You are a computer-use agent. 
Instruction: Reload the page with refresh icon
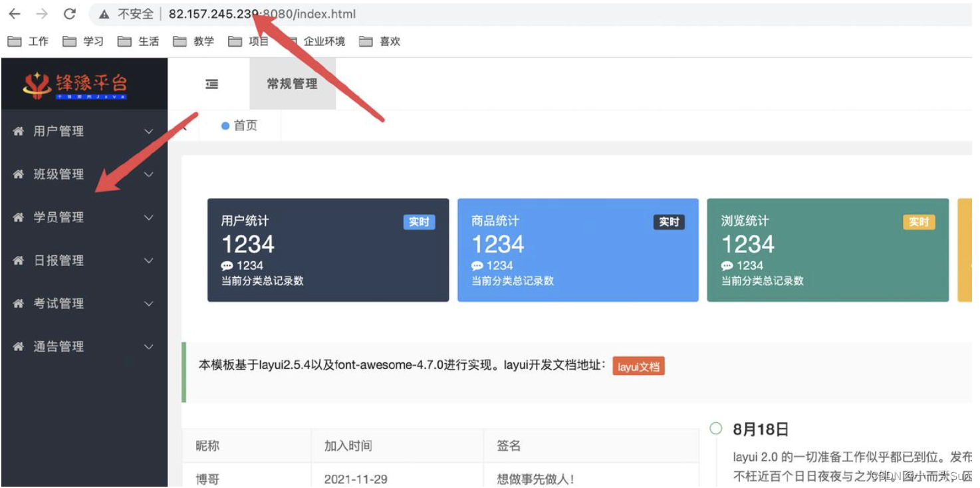69,14
